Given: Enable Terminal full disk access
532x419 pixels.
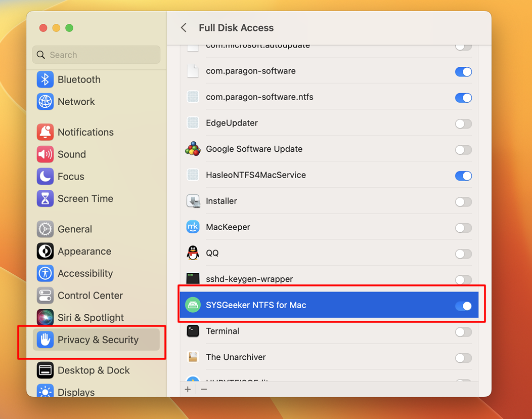Looking at the screenshot, I should (463, 332).
